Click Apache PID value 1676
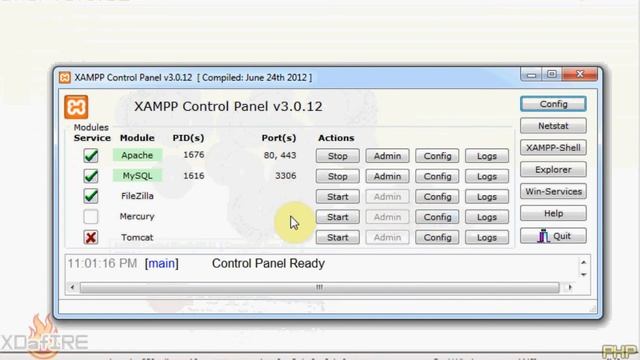Viewport: 640px width, 360px height. pyautogui.click(x=193, y=155)
